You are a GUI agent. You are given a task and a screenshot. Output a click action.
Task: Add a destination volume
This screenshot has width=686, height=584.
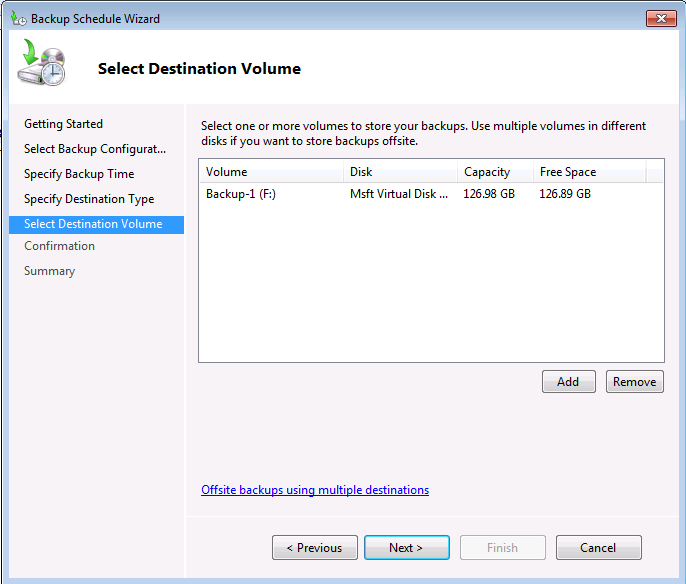[568, 381]
